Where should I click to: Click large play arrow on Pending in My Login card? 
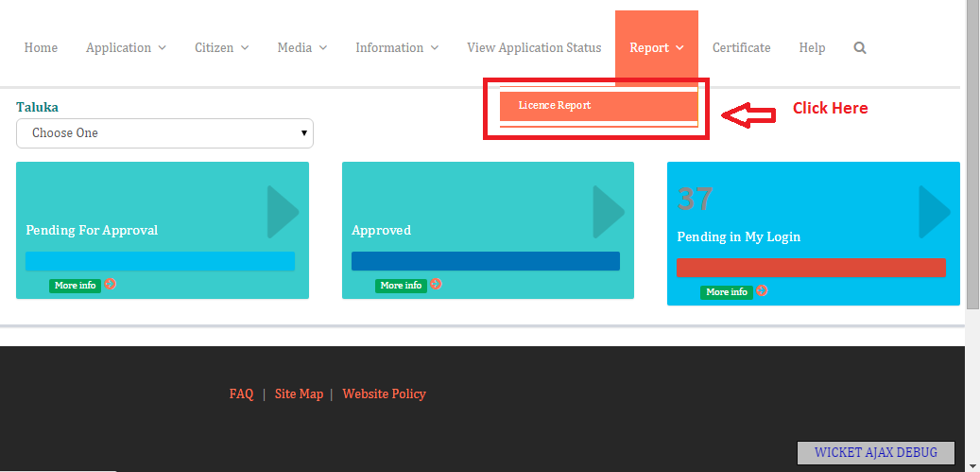coord(935,212)
